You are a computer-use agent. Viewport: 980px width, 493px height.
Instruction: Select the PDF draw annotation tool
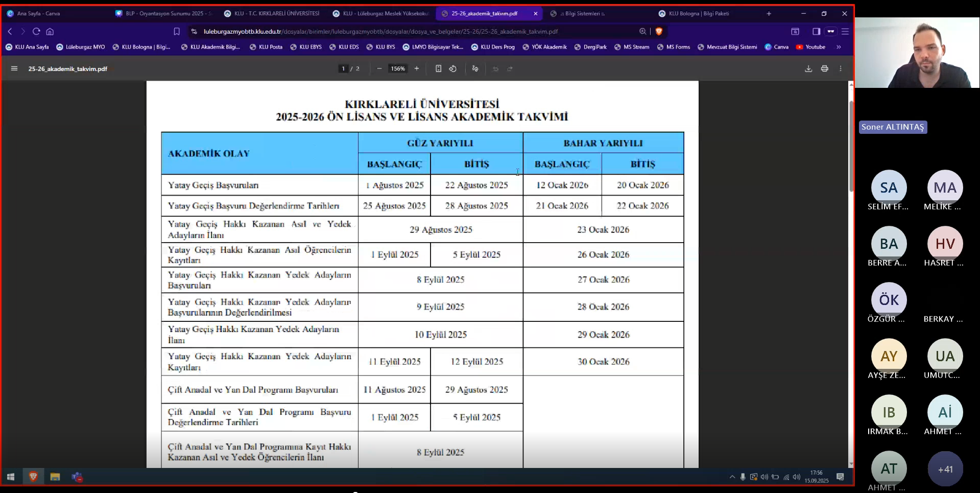475,68
